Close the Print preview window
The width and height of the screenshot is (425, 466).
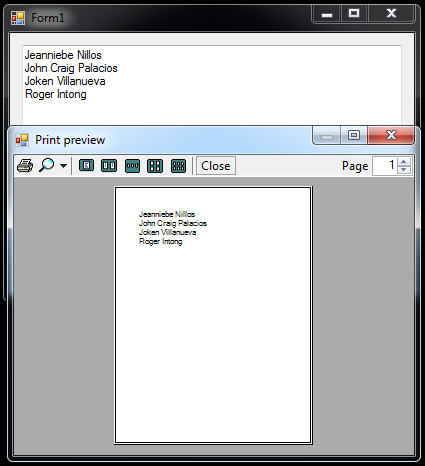tap(391, 135)
